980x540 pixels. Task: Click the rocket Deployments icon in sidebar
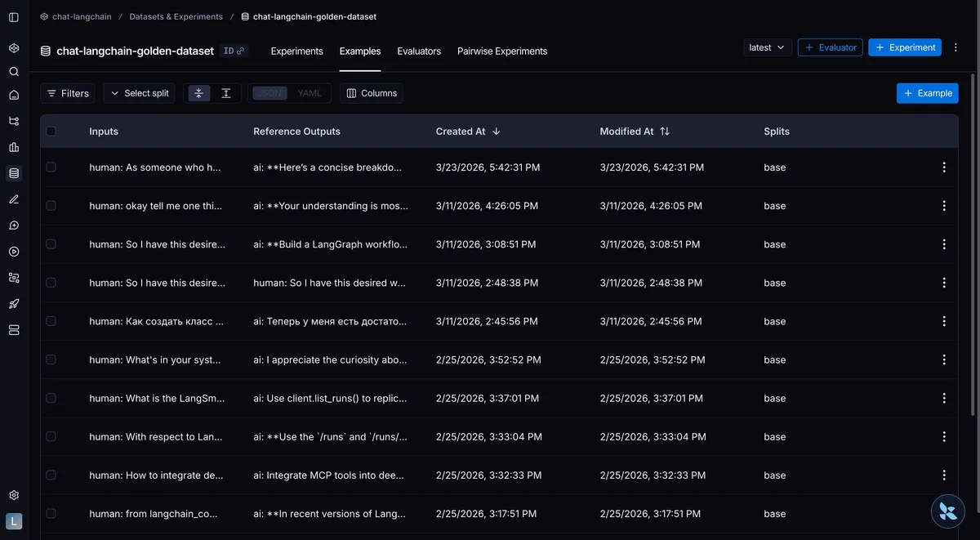14,304
